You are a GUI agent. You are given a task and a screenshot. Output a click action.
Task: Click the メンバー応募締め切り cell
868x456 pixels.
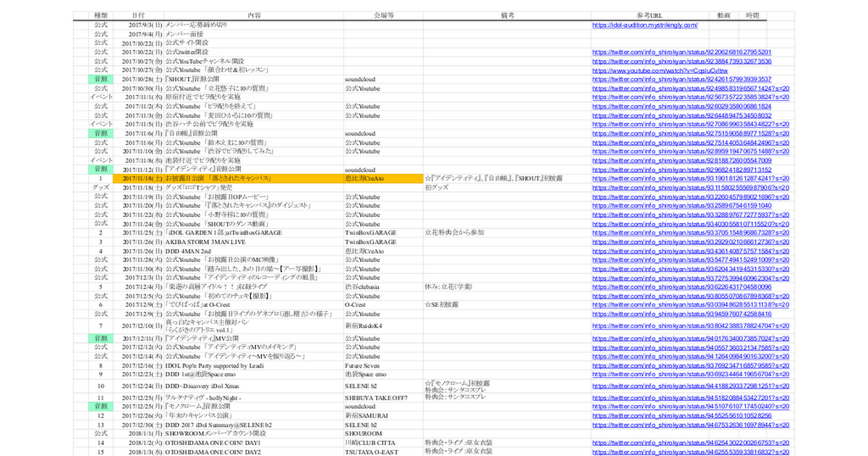(254, 25)
